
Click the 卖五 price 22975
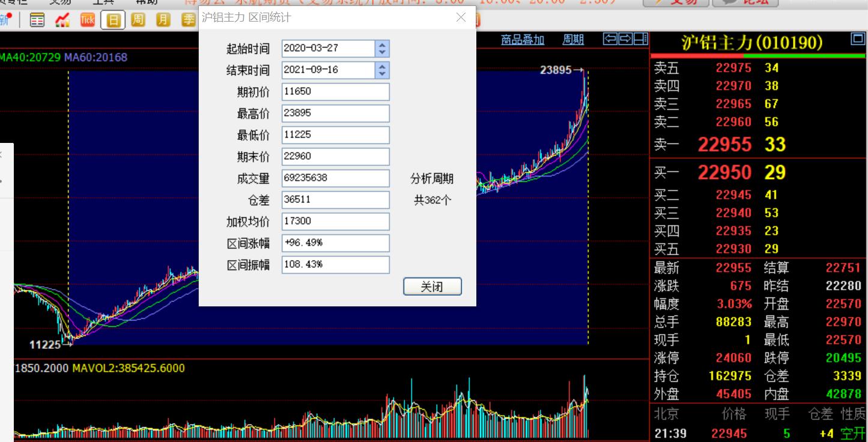click(733, 68)
